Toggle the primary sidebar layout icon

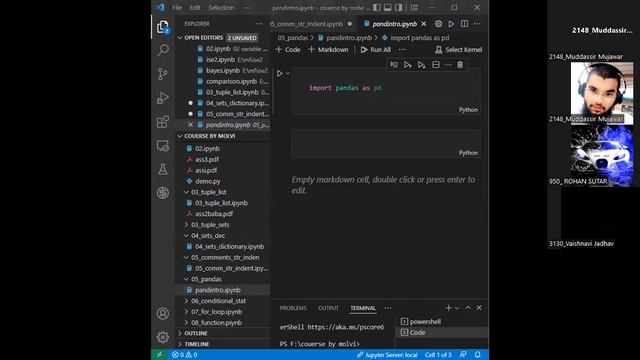pos(377,8)
